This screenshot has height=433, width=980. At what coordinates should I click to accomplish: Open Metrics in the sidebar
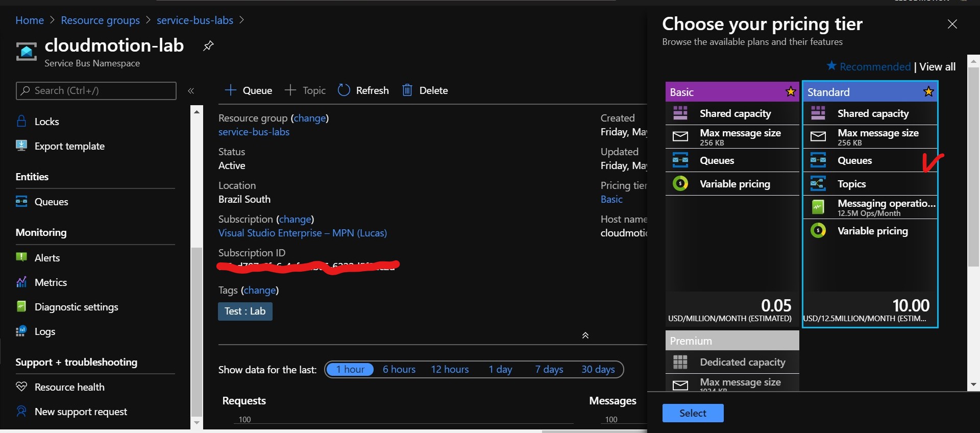(x=51, y=282)
